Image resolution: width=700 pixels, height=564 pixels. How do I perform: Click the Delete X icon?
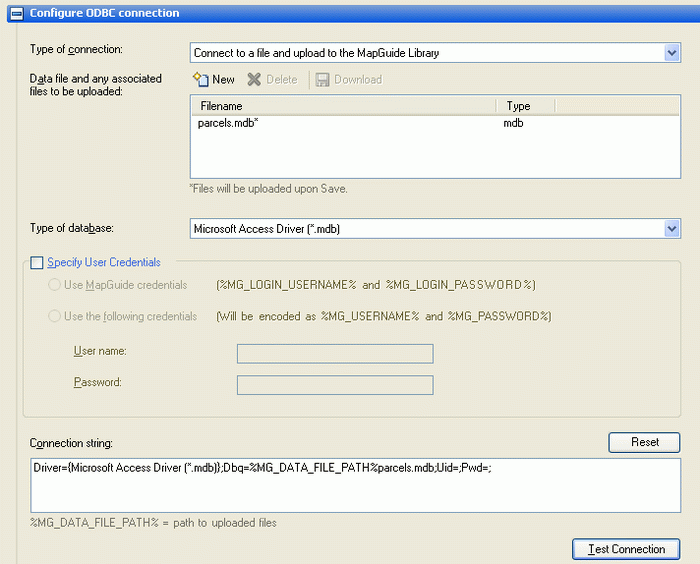[254, 79]
